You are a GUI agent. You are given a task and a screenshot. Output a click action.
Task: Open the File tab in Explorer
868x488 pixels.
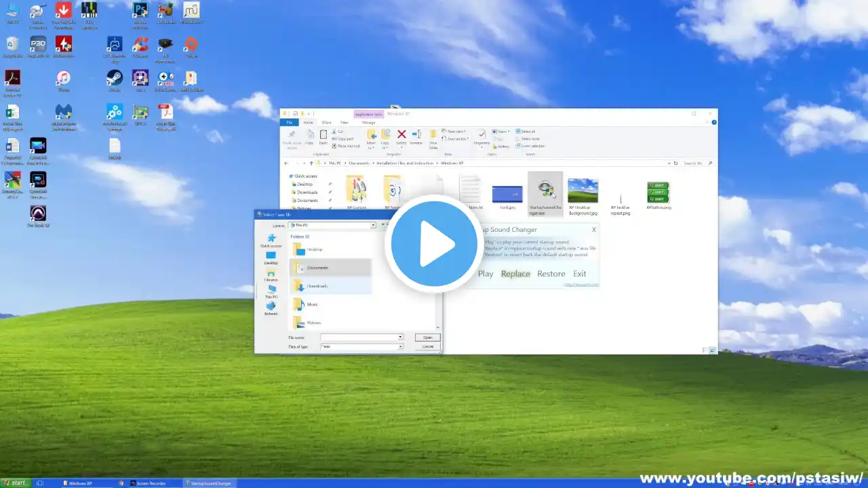290,123
